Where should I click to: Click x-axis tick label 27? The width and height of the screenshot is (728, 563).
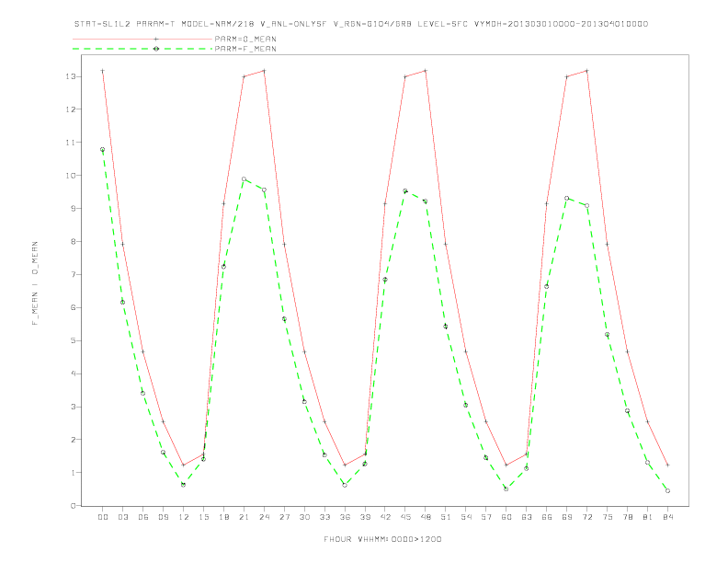pos(284,517)
